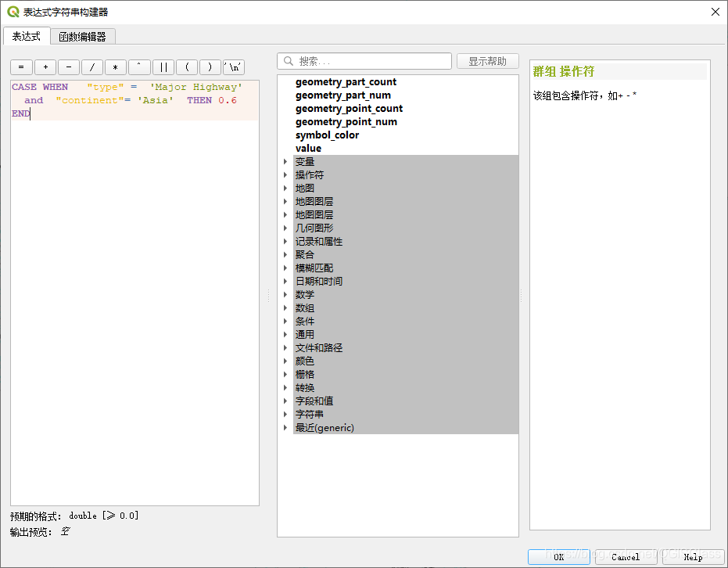The height and width of the screenshot is (568, 728).
Task: Insert an opening parenthesis
Action: pyautogui.click(x=187, y=67)
